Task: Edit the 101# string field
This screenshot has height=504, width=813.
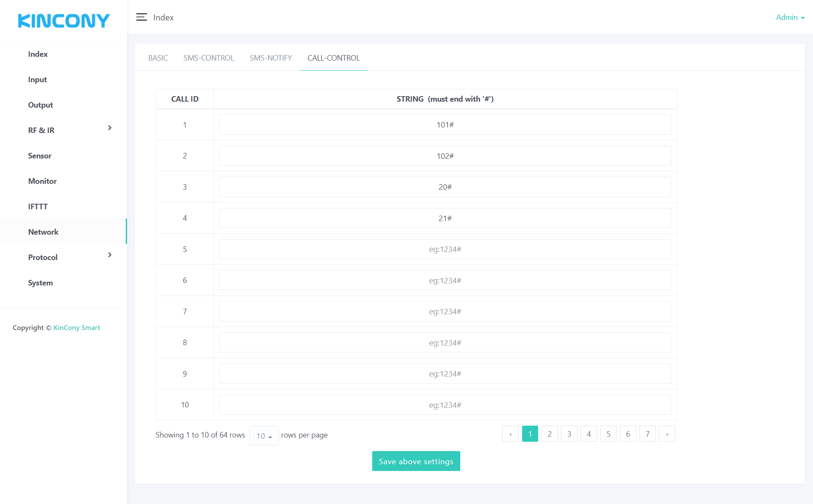Action: pyautogui.click(x=445, y=125)
